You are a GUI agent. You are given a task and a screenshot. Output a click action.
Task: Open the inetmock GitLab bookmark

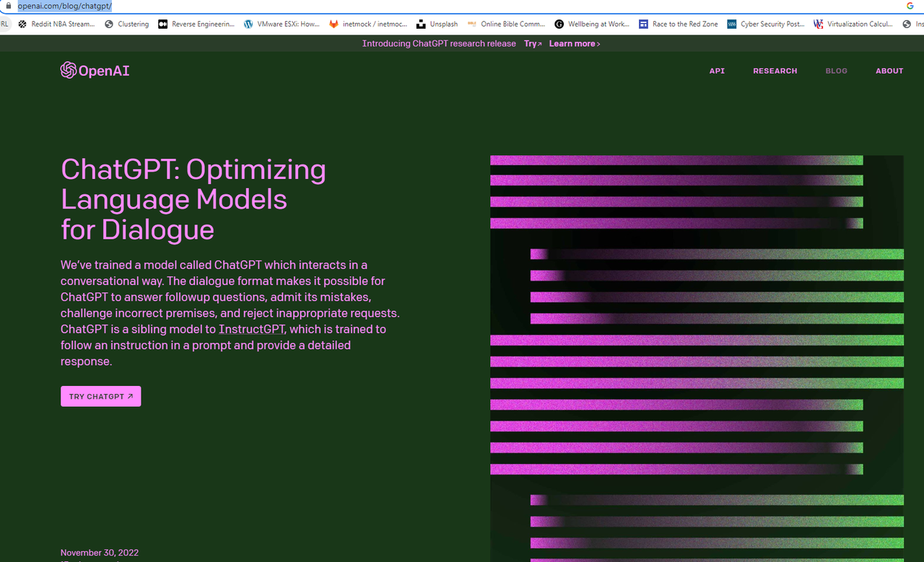pos(368,24)
